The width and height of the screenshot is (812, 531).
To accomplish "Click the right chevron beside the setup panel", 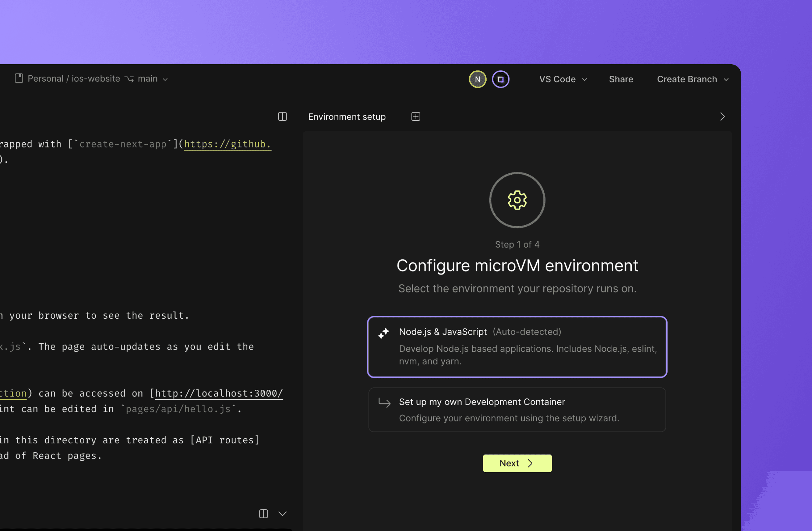I will point(722,117).
